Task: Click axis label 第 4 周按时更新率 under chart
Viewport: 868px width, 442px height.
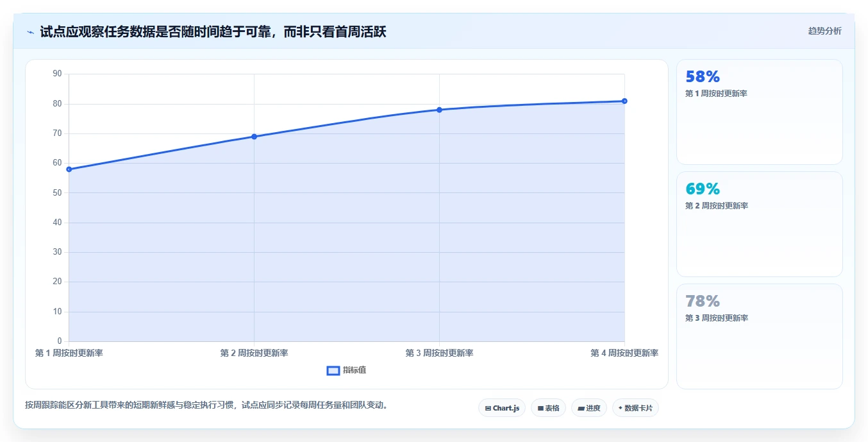Action: (624, 353)
